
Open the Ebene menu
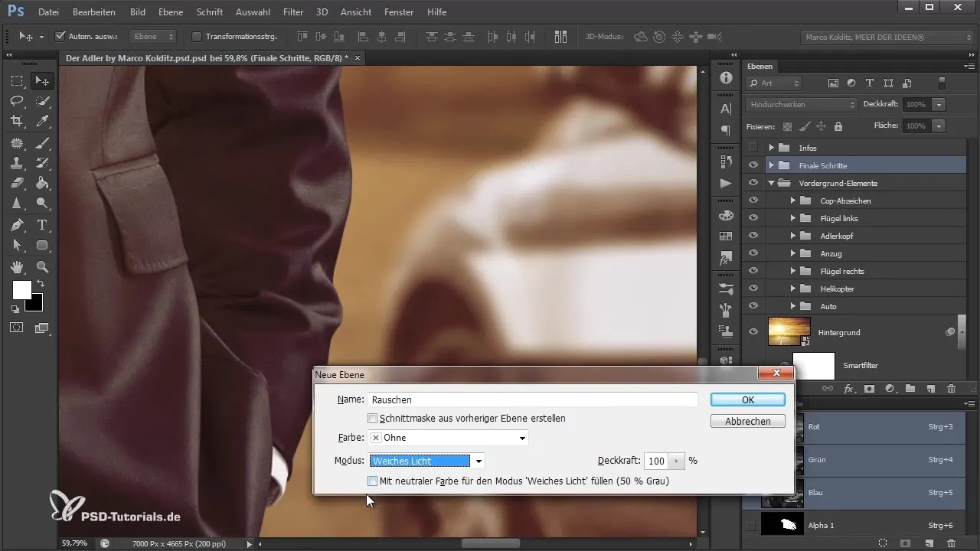171,12
